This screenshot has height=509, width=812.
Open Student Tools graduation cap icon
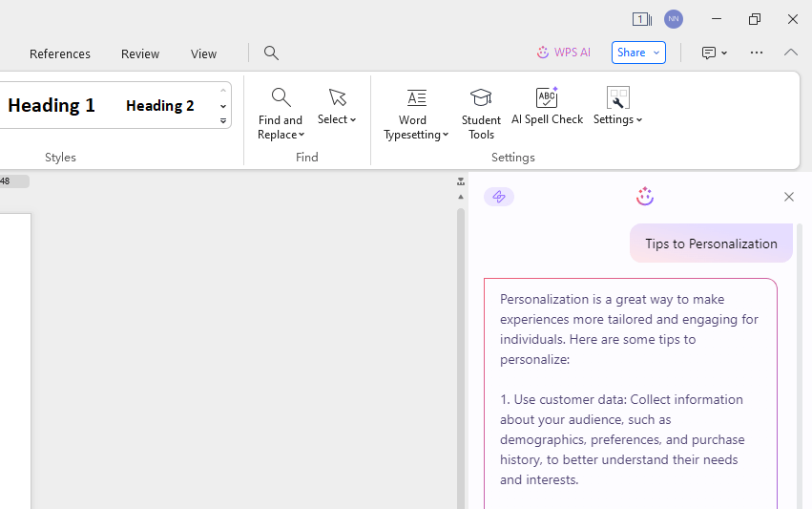pyautogui.click(x=481, y=97)
